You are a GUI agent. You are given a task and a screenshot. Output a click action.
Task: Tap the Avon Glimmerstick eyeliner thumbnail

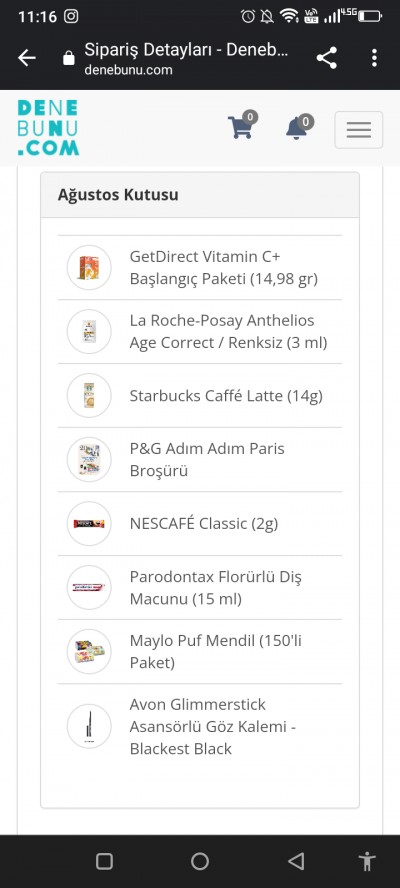[x=89, y=726]
